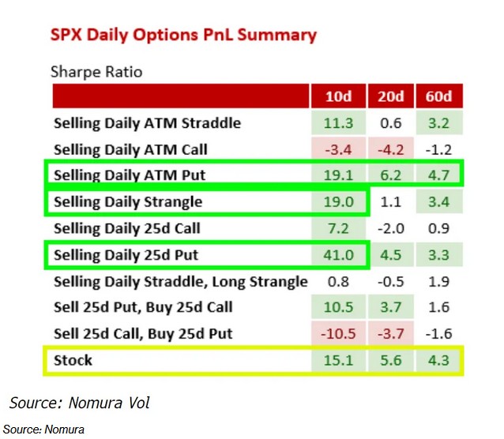
Task: Click the 41.0 value for 25d Put
Action: (x=338, y=255)
